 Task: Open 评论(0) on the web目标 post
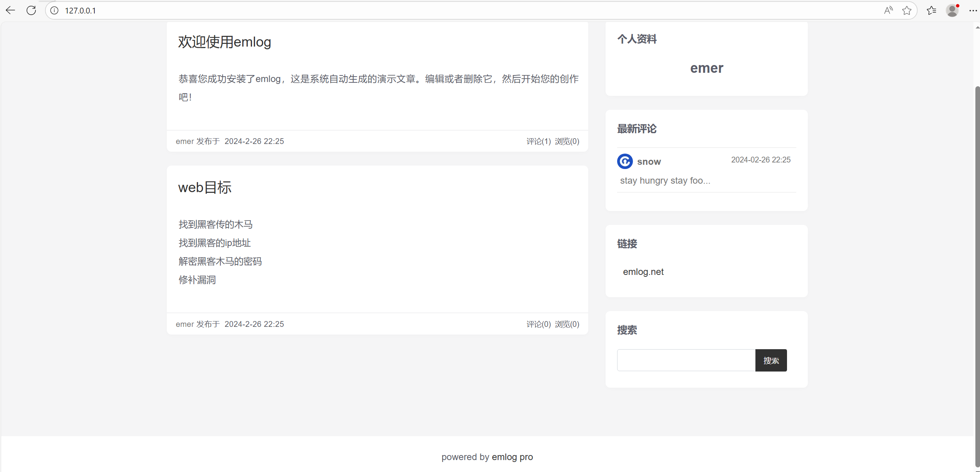(x=539, y=324)
